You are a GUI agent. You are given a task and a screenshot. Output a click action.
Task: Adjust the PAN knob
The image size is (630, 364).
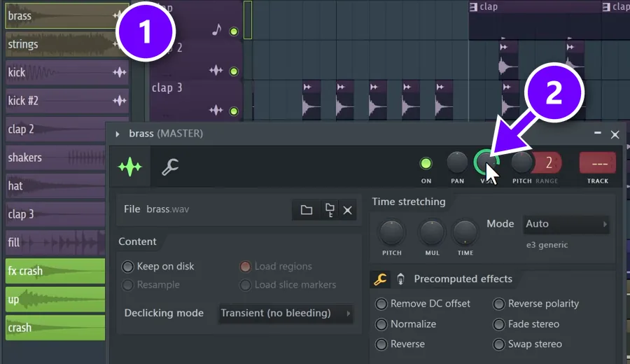pos(457,162)
